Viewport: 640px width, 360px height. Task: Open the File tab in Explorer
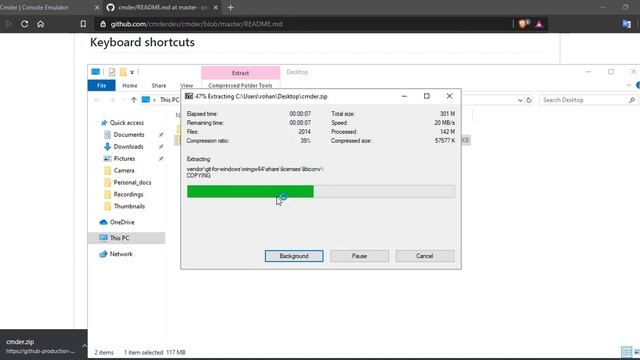coord(102,85)
